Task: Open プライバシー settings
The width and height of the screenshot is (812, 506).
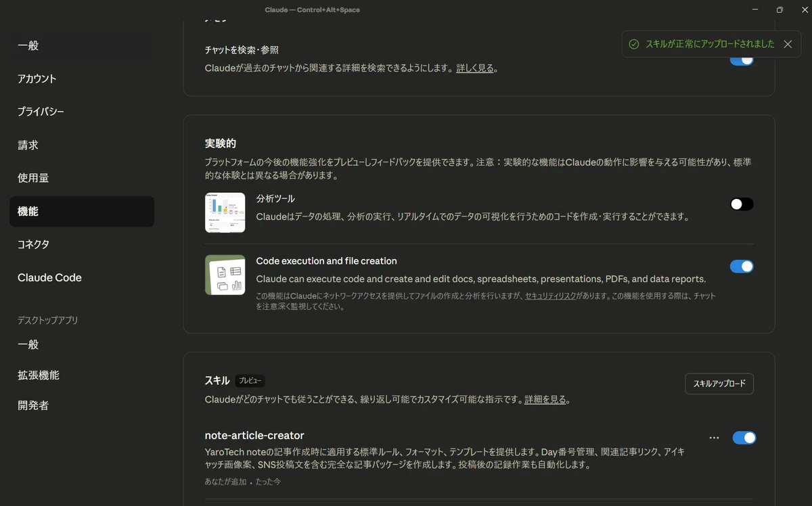Action: (x=82, y=112)
